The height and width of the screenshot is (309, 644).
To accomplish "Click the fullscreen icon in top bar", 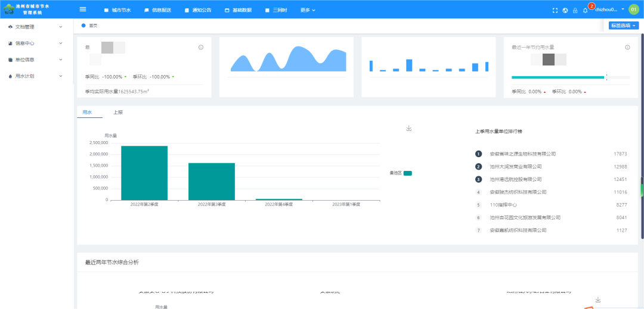I will click(x=555, y=10).
